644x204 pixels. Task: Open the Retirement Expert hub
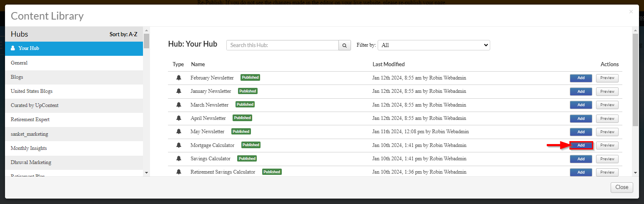[x=74, y=119]
